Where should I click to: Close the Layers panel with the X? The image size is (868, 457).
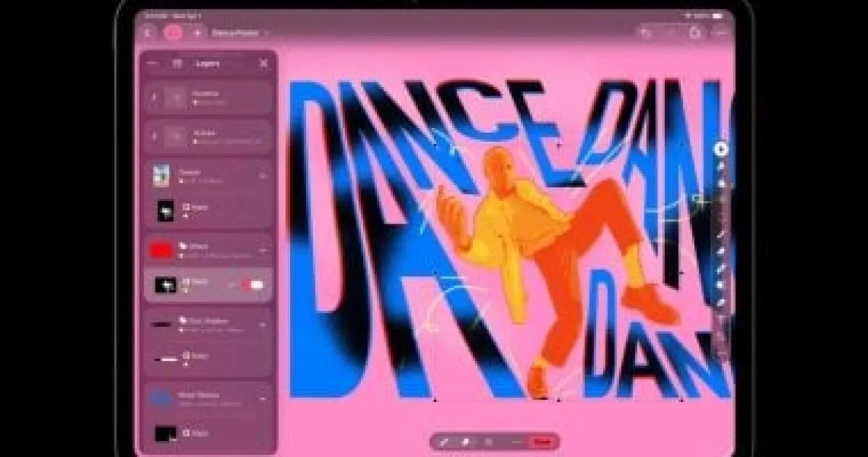264,64
